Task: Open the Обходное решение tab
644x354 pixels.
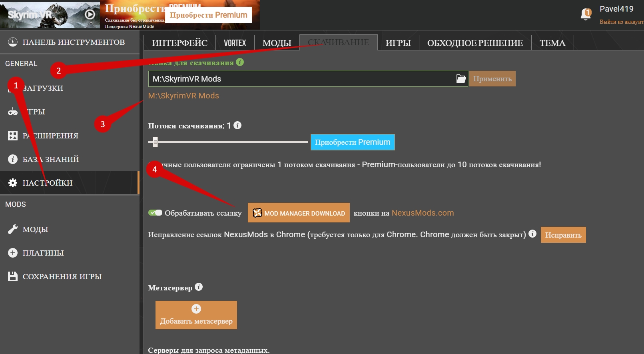Action: (x=475, y=43)
